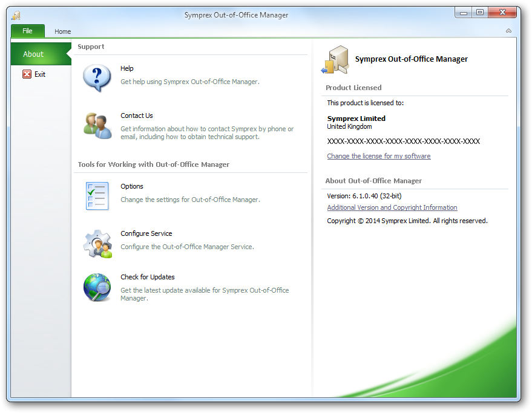Click "Get help using Symprex Out-of-Office Manager" text
Viewport: 532px width, 413px height.
190,82
